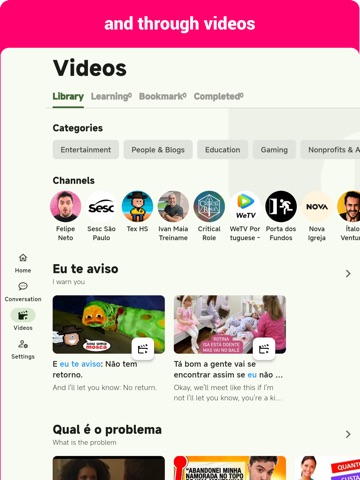Expand the 'Eu te aviso' section arrow

(x=348, y=274)
